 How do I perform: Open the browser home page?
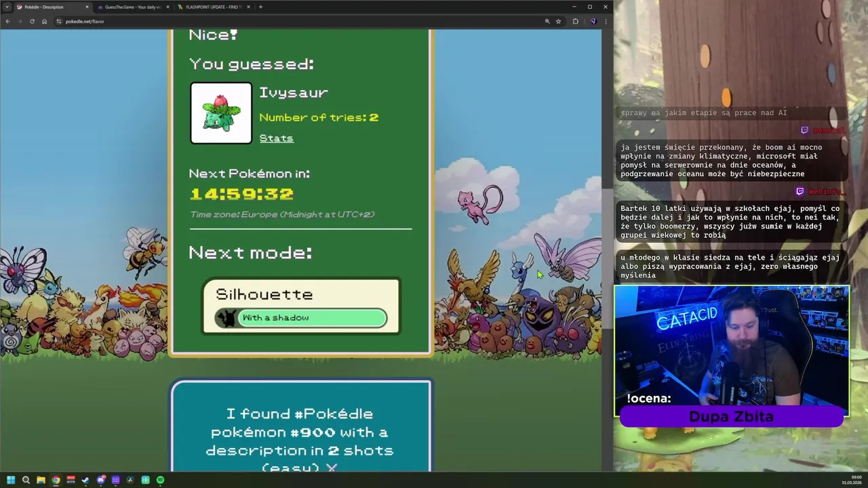click(x=44, y=21)
